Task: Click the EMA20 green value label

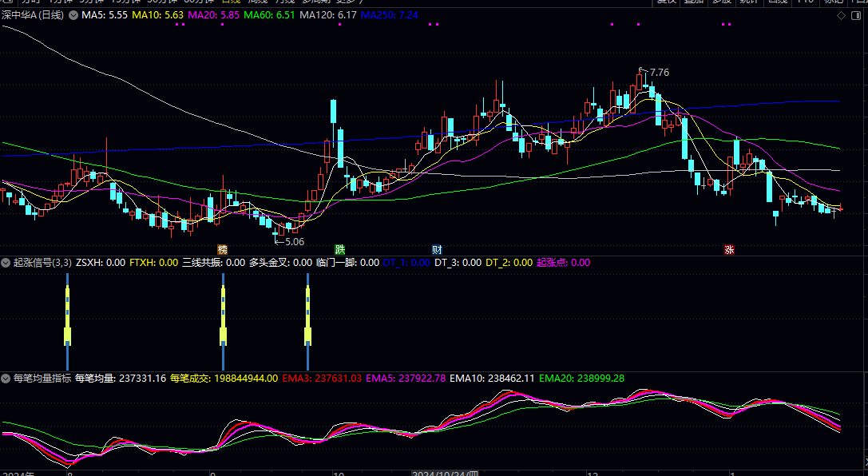Action: [x=581, y=378]
